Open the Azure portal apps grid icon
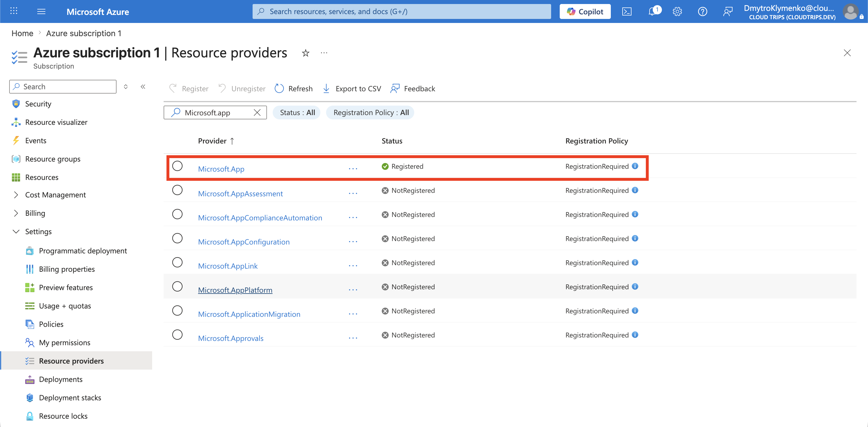The width and height of the screenshot is (868, 427). coord(14,11)
